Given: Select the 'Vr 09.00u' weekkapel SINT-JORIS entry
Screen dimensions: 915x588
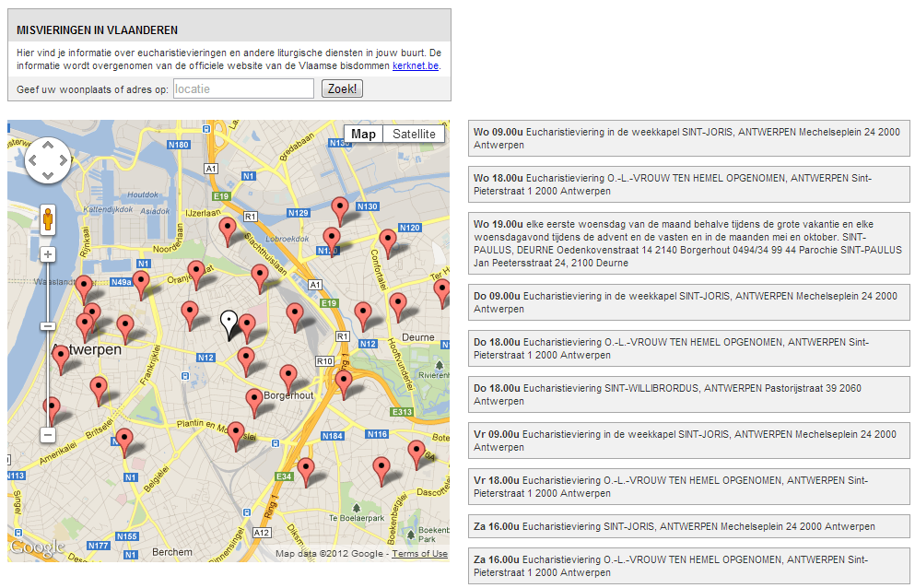Looking at the screenshot, I should (688, 441).
